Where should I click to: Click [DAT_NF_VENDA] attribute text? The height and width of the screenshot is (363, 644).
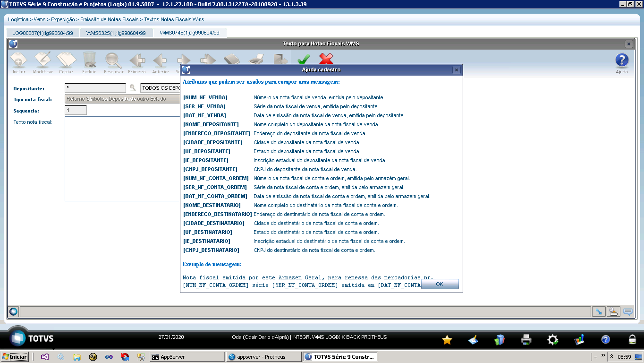(204, 115)
